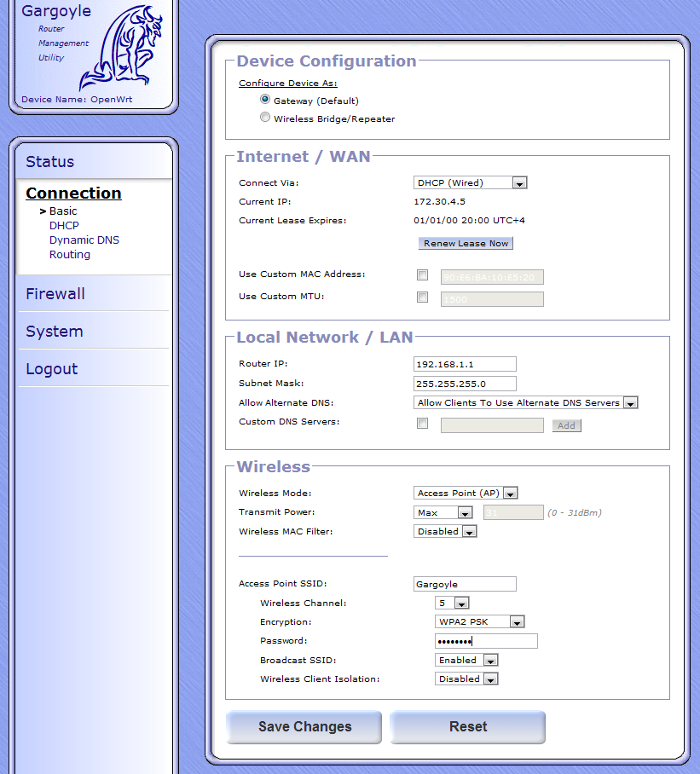Select Gateway (Default) radio button
The image size is (700, 774).
pos(265,100)
